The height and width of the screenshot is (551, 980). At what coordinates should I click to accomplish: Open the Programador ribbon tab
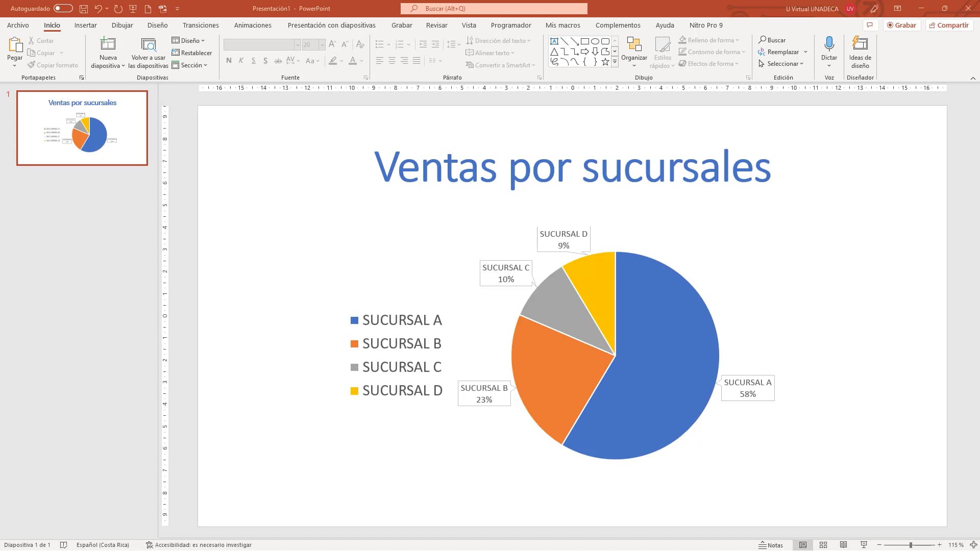pyautogui.click(x=511, y=25)
